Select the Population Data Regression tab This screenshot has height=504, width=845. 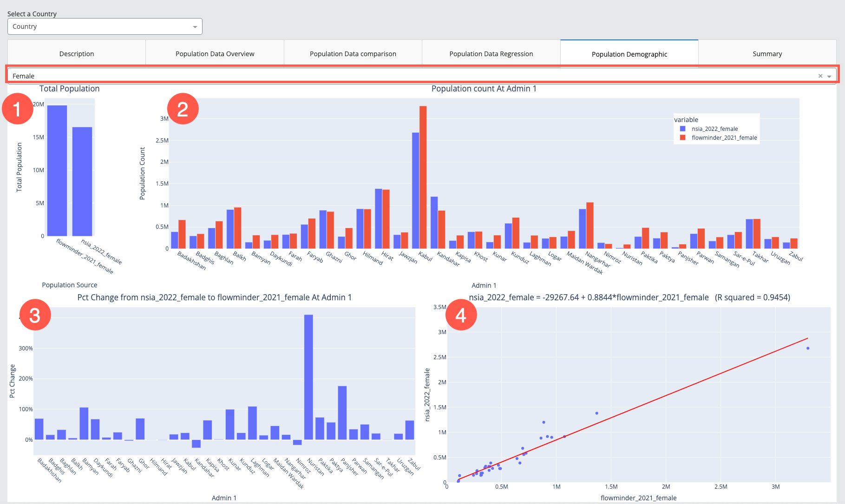tap(491, 54)
